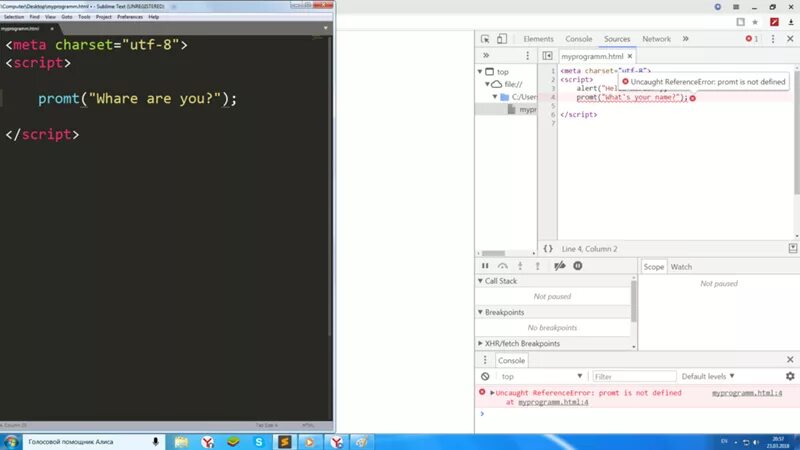Close the DevTools panel
This screenshot has height=450, width=800.
pyautogui.click(x=790, y=39)
